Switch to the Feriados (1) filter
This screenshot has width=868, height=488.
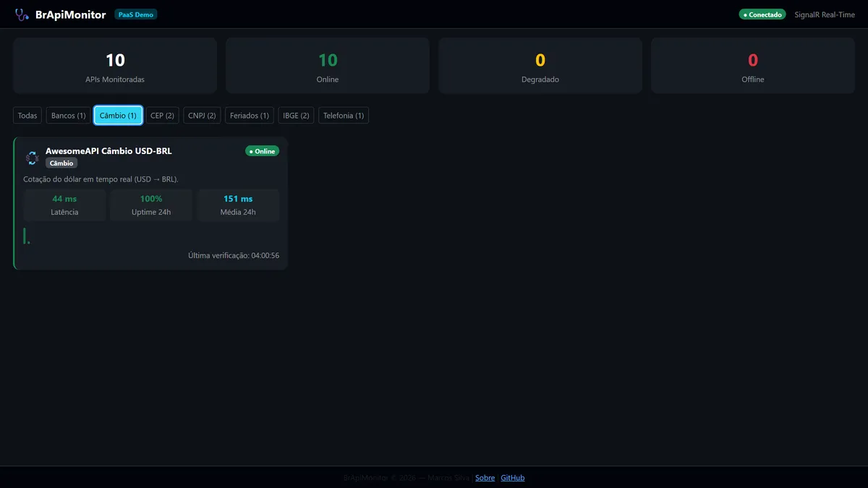(250, 116)
